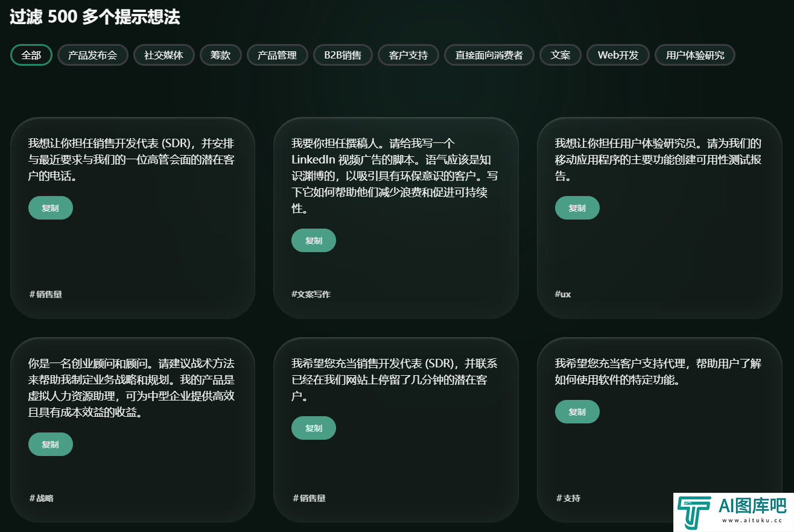Screen dimensions: 794x532
Task: Click the #文案写作 tag
Action: click(x=311, y=294)
